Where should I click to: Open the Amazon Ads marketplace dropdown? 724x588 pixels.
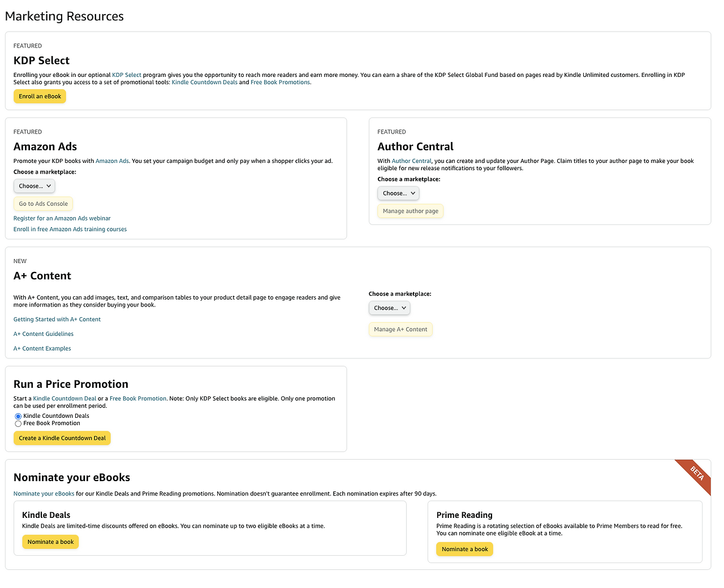coord(35,186)
